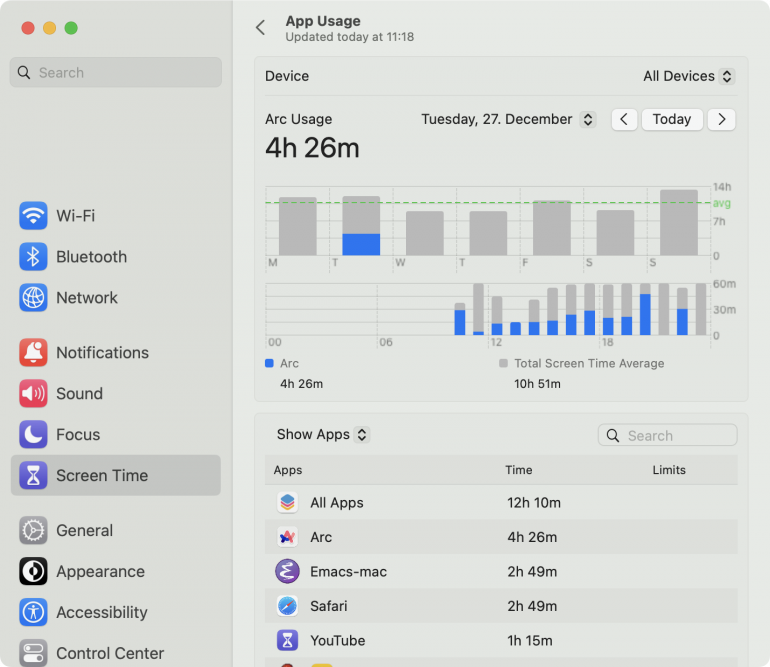Select the Focus moon icon

click(33, 434)
